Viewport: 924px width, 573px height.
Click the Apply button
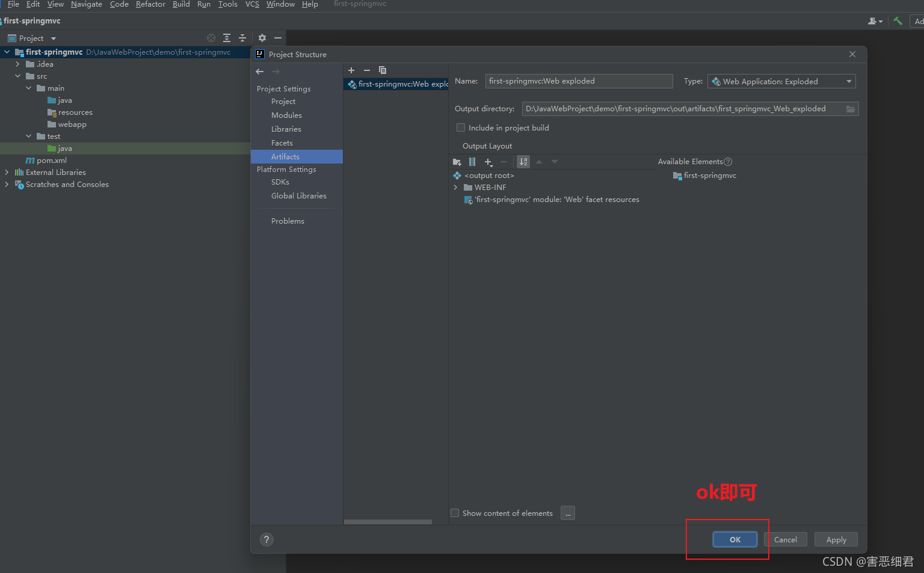pyautogui.click(x=836, y=539)
